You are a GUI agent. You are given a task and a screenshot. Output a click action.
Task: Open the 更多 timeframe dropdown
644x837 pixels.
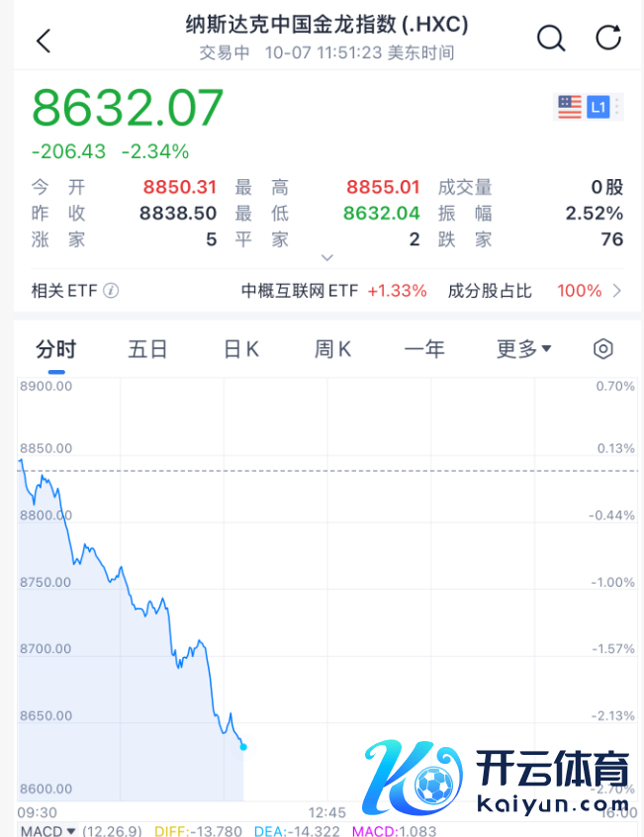tap(523, 348)
